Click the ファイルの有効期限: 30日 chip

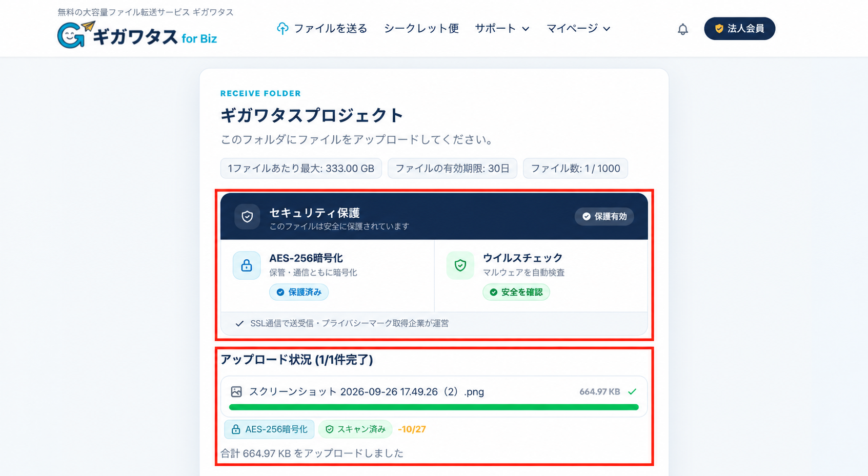(x=452, y=169)
